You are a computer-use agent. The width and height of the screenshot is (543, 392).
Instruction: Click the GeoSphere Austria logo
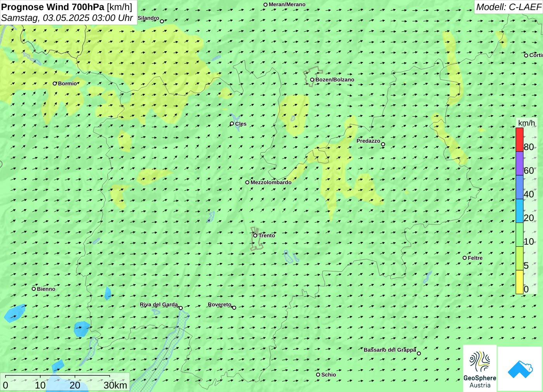(x=480, y=368)
